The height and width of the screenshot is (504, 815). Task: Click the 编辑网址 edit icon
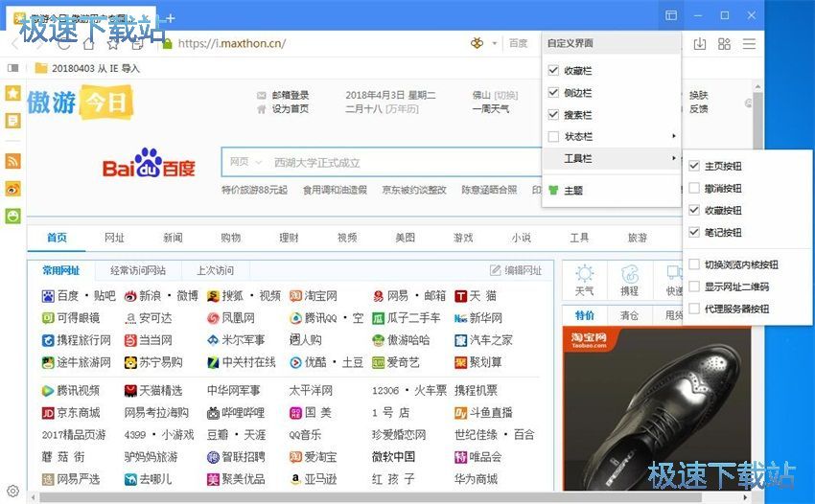pos(496,270)
